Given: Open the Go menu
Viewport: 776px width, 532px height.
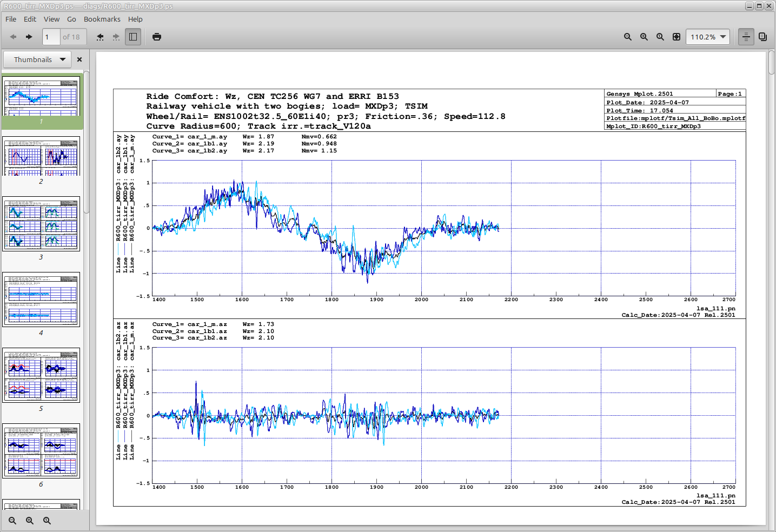Looking at the screenshot, I should pyautogui.click(x=71, y=19).
